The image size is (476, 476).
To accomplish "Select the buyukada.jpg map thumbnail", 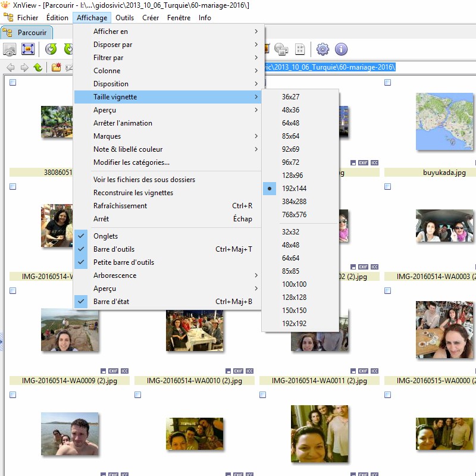I will click(x=444, y=122).
